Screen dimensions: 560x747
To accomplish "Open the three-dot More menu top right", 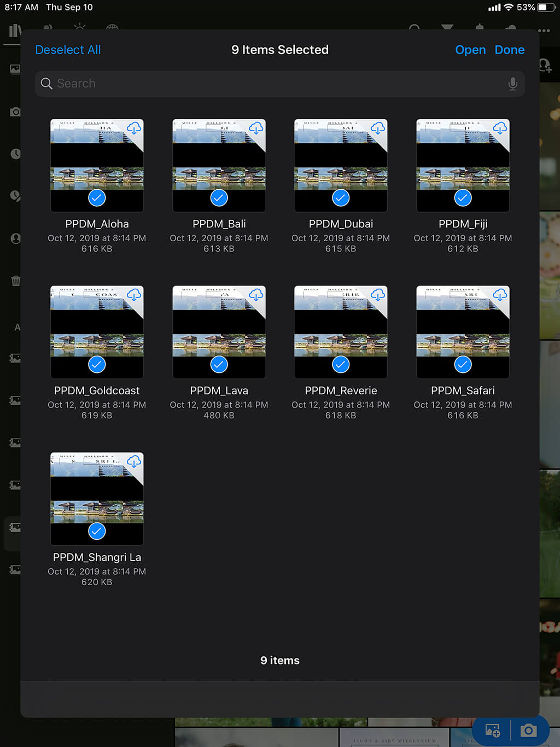I will (544, 30).
